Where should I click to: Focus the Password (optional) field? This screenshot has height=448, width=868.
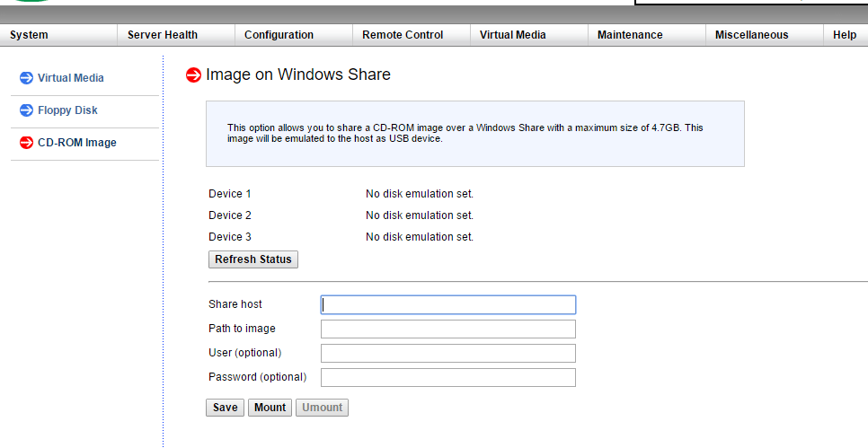tap(447, 377)
